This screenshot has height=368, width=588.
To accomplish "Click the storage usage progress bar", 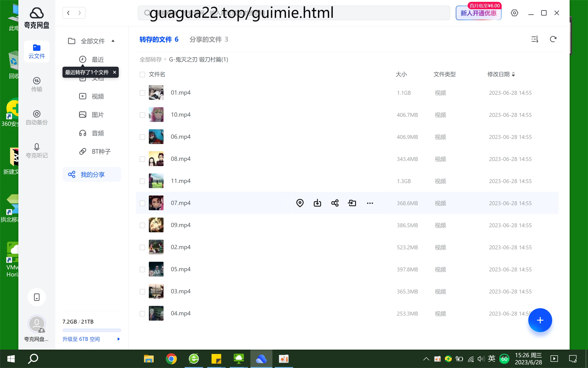I will pyautogui.click(x=92, y=330).
